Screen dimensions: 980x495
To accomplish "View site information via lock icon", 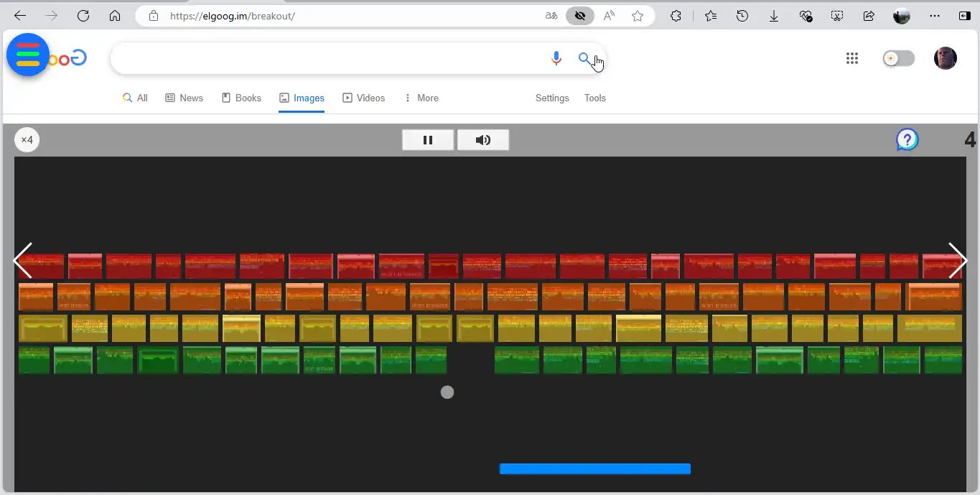I will [x=153, y=16].
